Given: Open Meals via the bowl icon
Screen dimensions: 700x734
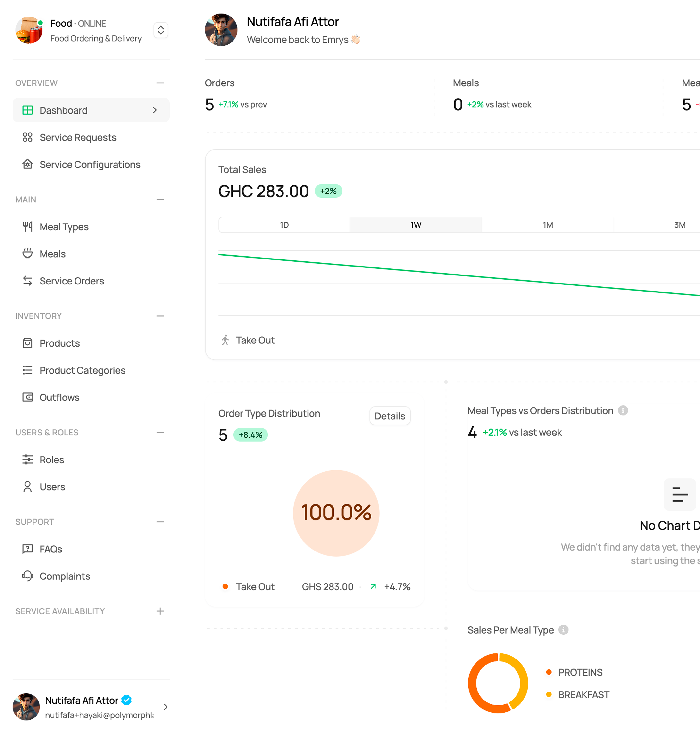Looking at the screenshot, I should click(x=28, y=253).
